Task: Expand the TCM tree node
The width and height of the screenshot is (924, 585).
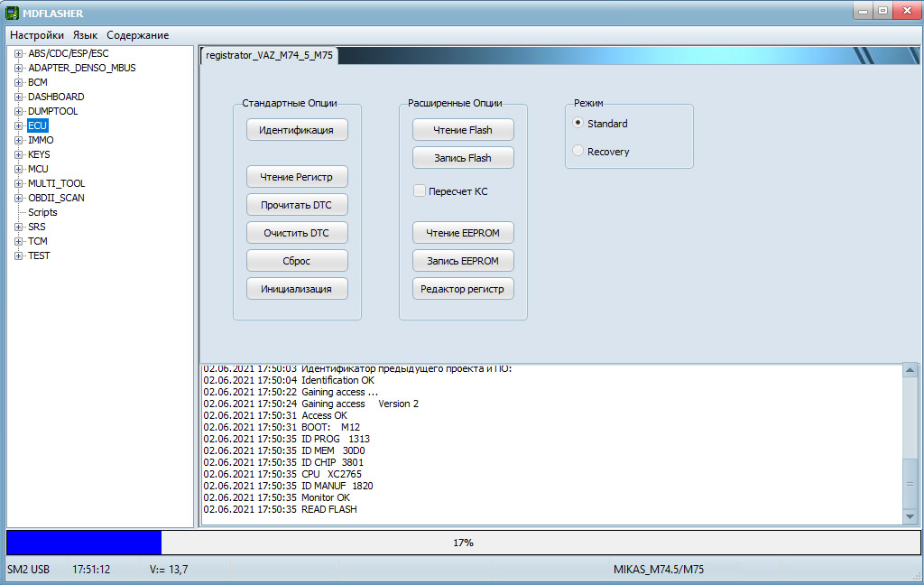Action: coord(18,241)
